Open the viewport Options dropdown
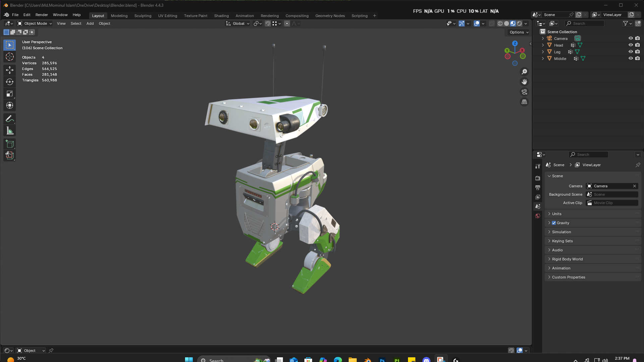Image resolution: width=644 pixels, height=362 pixels. pos(519,32)
